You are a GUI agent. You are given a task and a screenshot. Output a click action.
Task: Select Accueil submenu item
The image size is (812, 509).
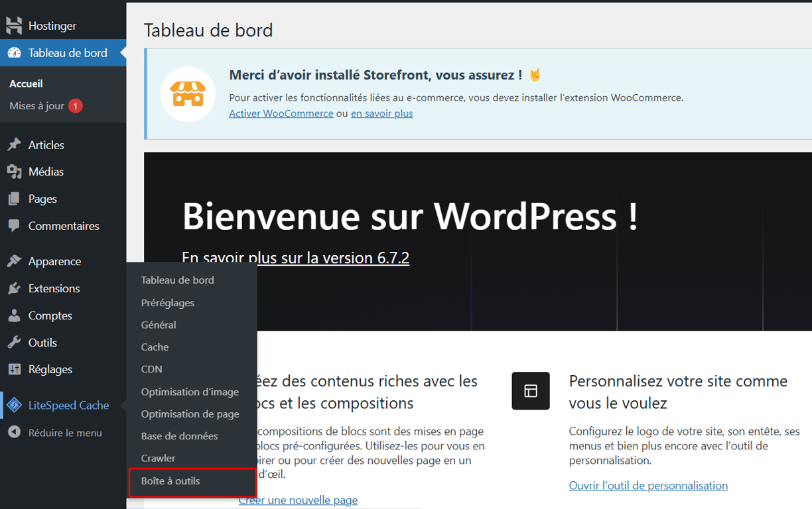[26, 84]
